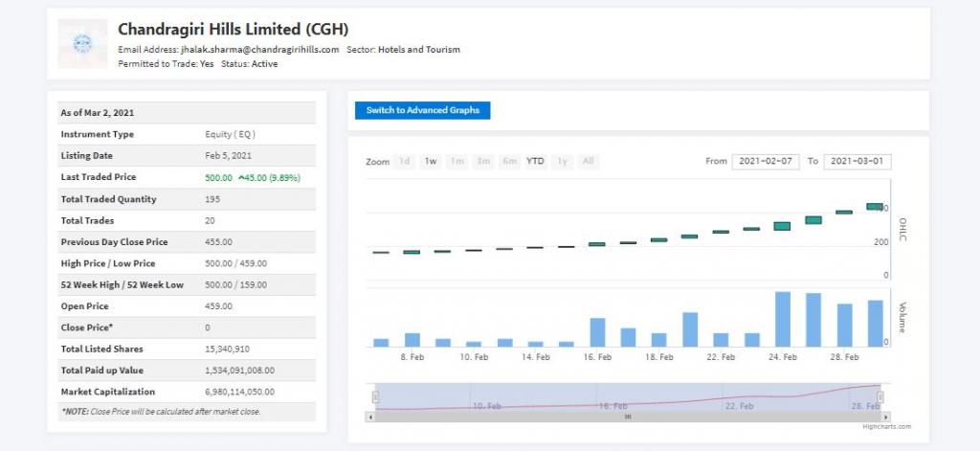
Task: Click the chart navigator scrollbar thumb
Action: [x=628, y=417]
